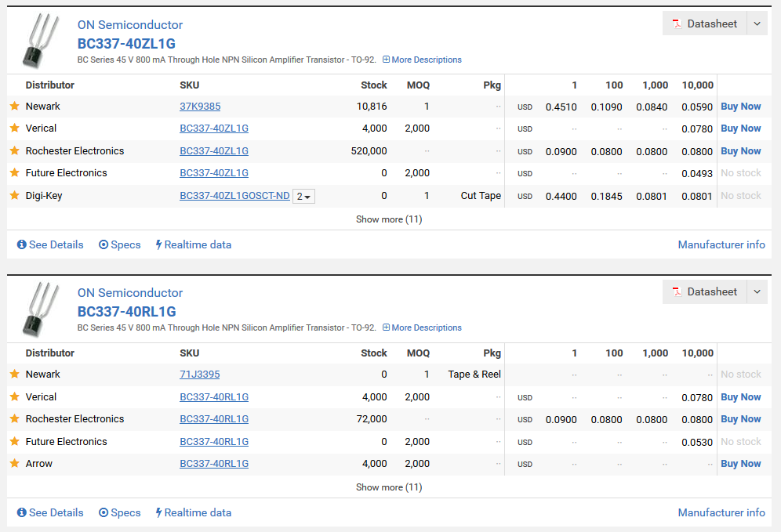Open See Details for BC337-40RL1G

coord(50,512)
